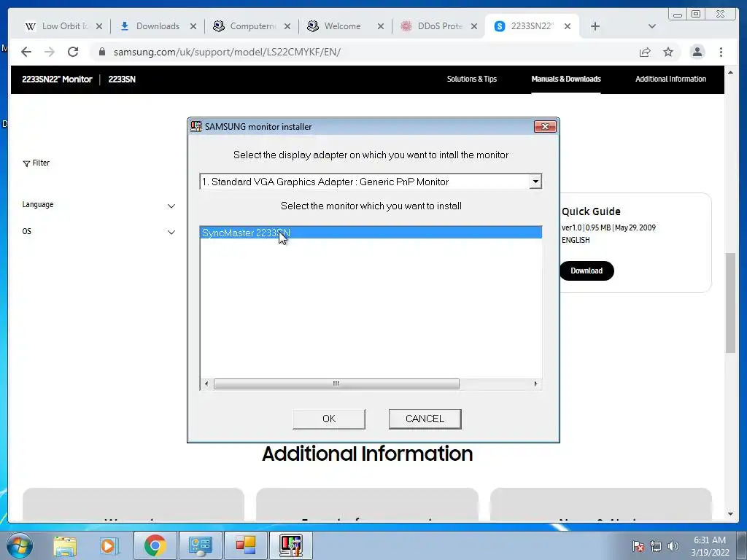Reload the Samsung support page
Screen dimensions: 747x560
73,52
